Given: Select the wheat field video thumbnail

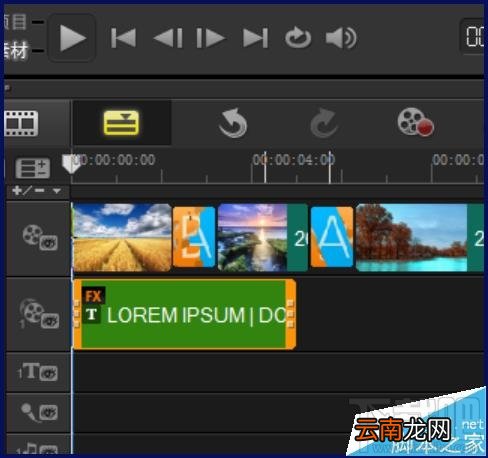Looking at the screenshot, I should tap(122, 237).
